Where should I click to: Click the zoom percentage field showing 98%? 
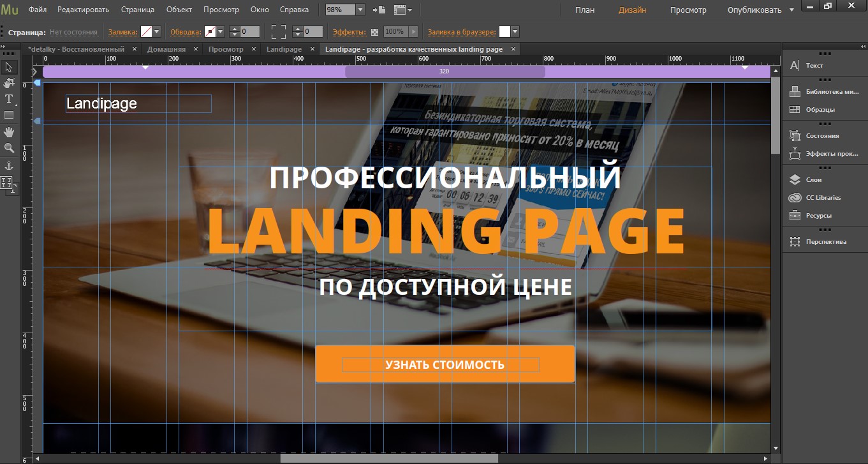[x=340, y=10]
